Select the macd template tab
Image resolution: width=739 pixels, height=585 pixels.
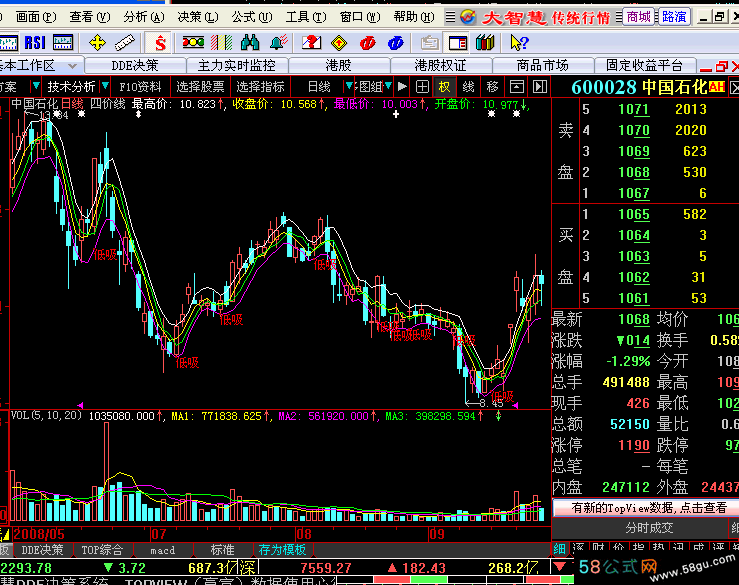coord(163,550)
